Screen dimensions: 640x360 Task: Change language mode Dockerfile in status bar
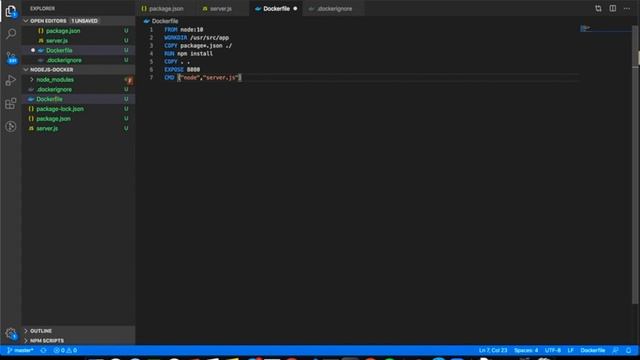593,350
